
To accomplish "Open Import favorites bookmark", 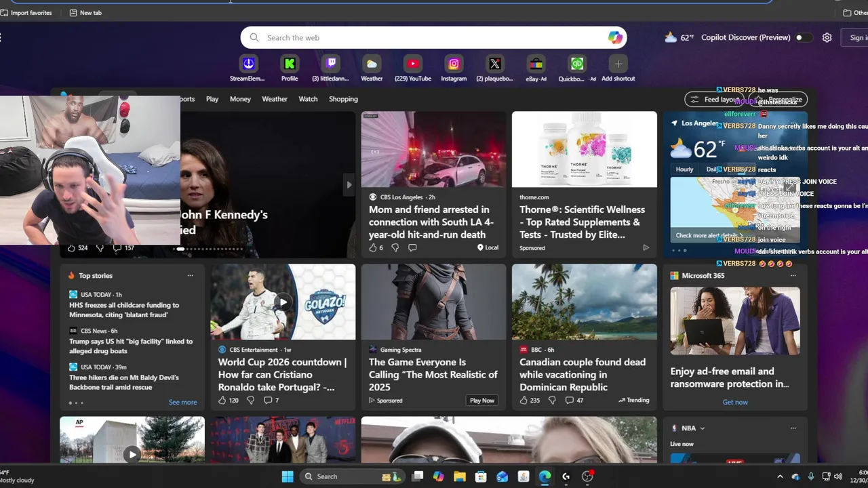I will 26,13.
